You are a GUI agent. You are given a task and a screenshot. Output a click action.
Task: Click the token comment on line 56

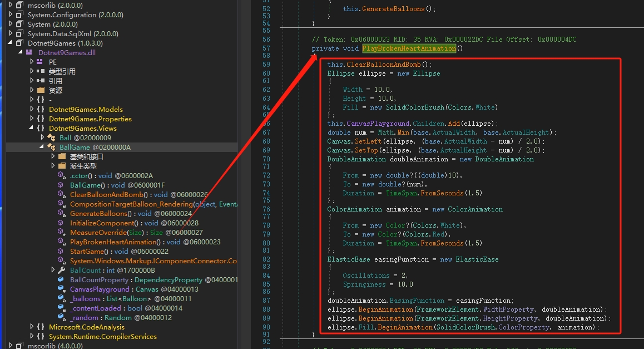(x=444, y=40)
